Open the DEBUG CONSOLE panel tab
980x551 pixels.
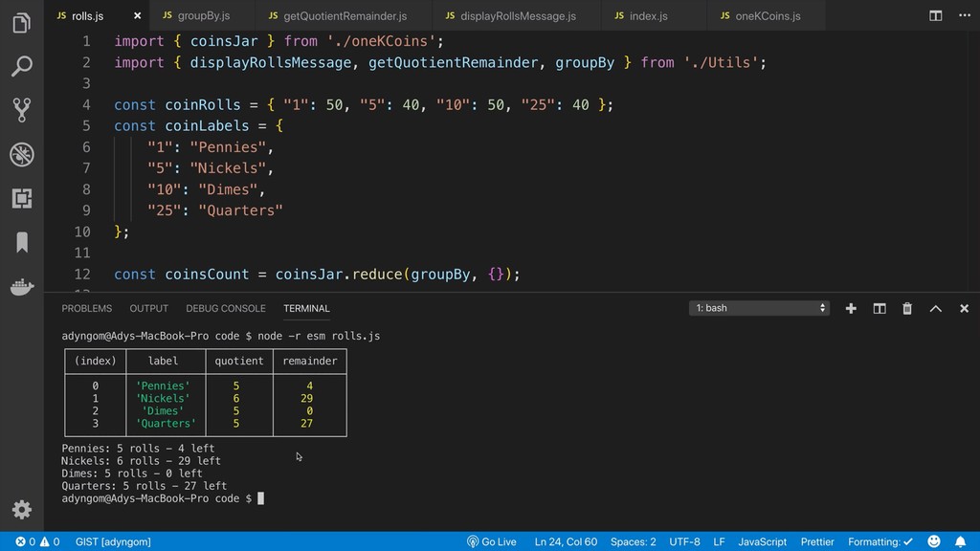(x=226, y=309)
